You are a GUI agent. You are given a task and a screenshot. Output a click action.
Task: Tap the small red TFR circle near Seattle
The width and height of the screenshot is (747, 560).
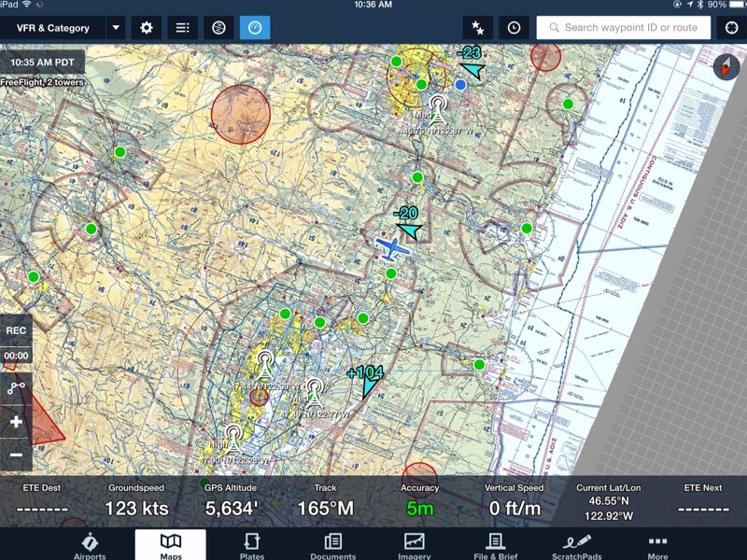coord(260,397)
